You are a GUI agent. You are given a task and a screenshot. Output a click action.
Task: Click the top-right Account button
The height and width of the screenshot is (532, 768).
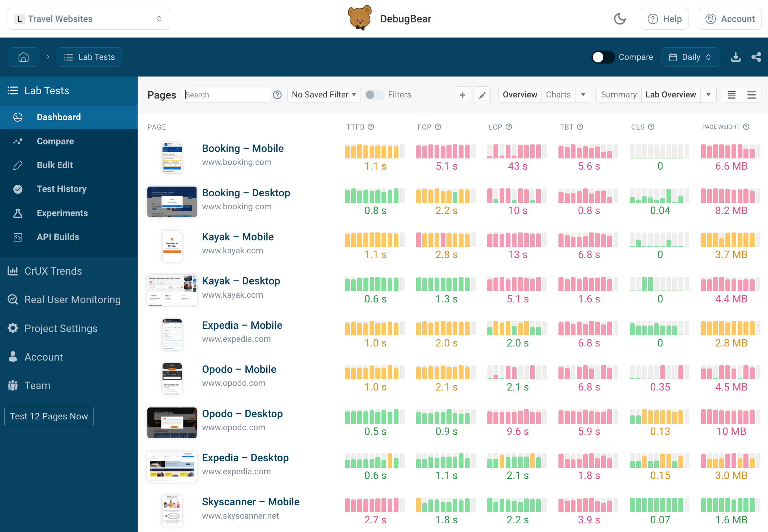[x=730, y=19]
